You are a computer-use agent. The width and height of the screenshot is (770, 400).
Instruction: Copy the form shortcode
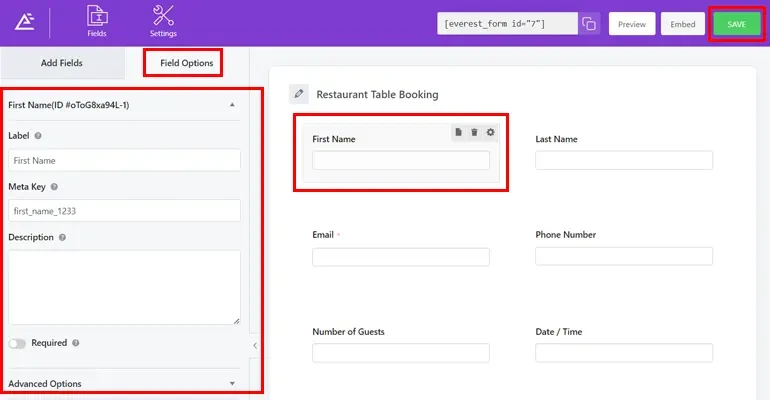(590, 24)
